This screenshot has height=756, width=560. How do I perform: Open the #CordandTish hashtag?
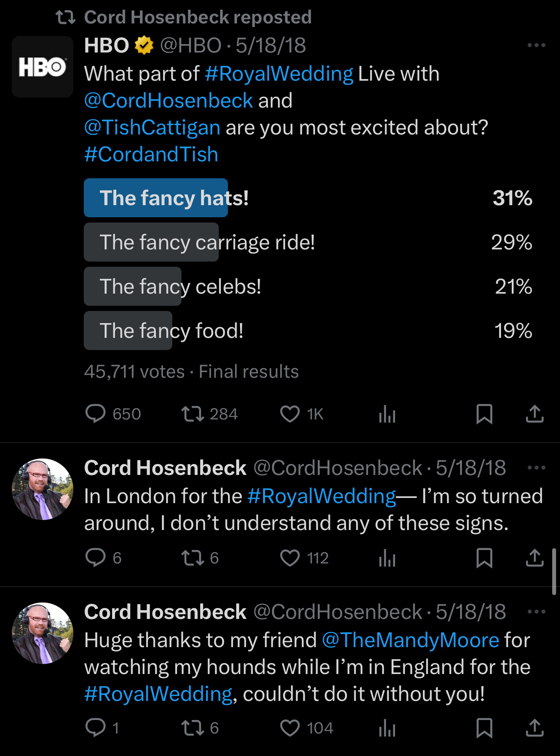151,154
